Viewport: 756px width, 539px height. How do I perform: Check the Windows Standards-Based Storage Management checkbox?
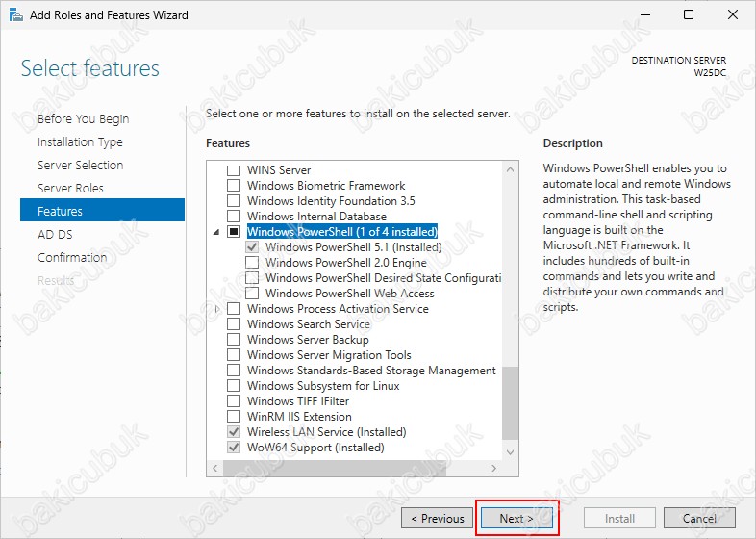pyautogui.click(x=234, y=371)
